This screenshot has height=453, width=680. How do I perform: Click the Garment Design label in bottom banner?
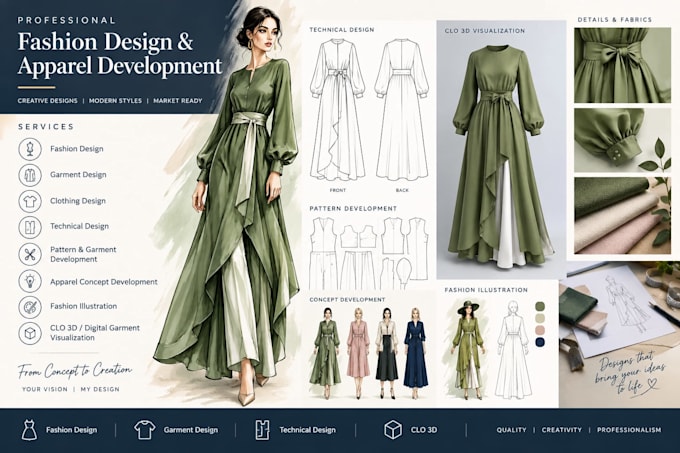click(x=191, y=430)
